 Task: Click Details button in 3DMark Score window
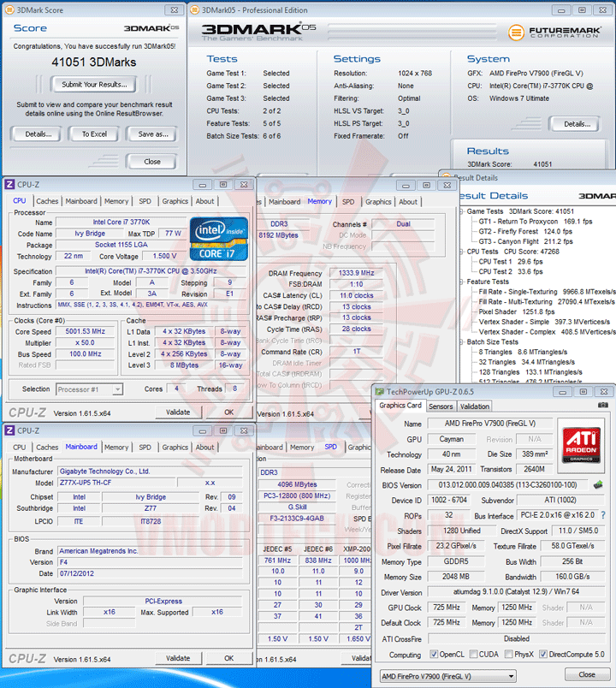click(38, 134)
